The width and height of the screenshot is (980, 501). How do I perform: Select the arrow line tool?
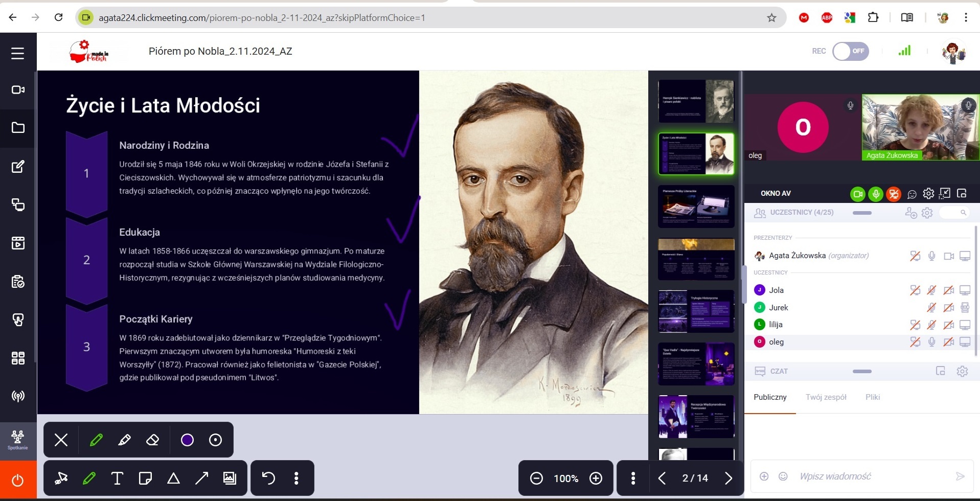coord(201,479)
